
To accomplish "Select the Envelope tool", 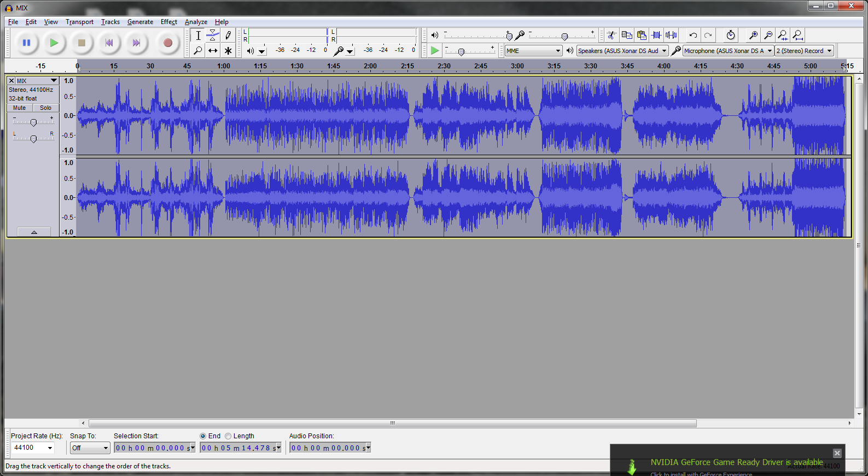I will point(213,36).
